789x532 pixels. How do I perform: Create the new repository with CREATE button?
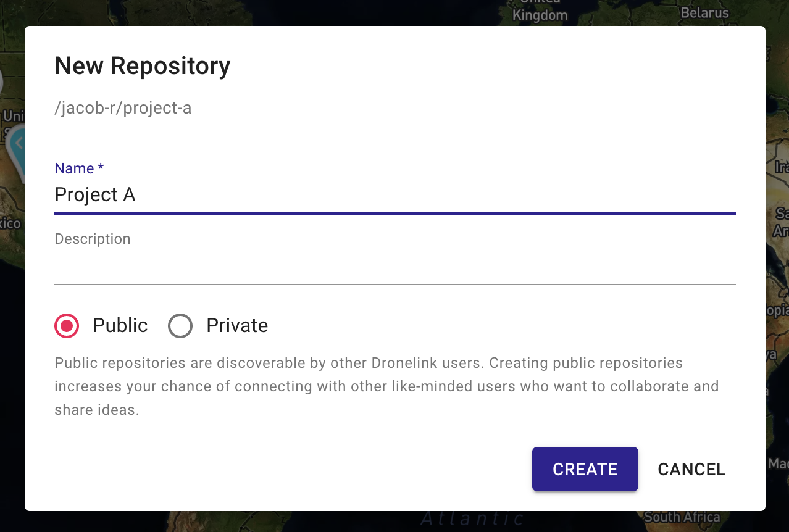[x=585, y=469]
